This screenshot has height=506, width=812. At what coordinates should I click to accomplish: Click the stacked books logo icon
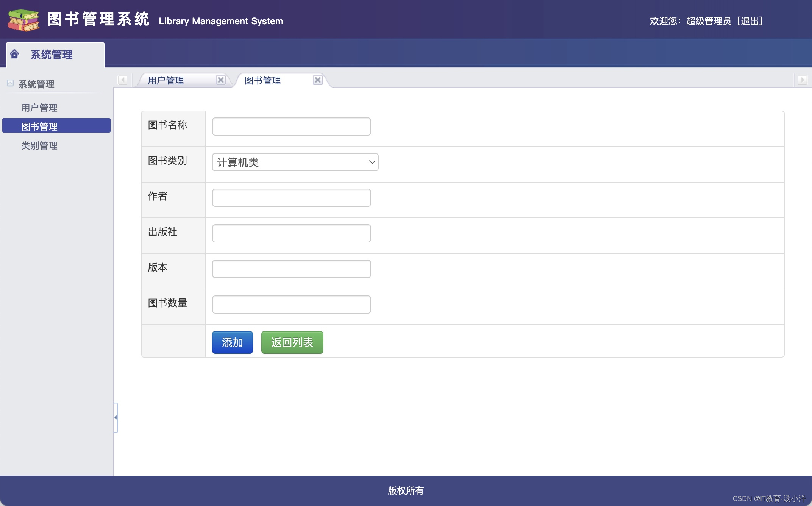point(23,20)
